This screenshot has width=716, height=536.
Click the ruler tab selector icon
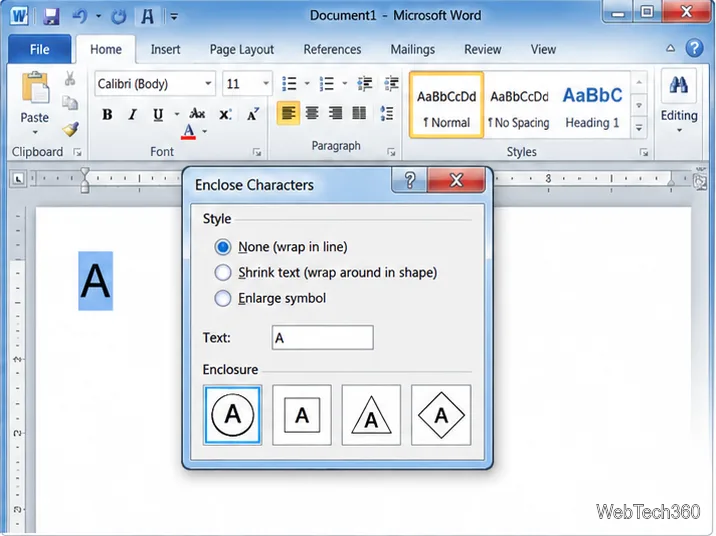tap(18, 179)
